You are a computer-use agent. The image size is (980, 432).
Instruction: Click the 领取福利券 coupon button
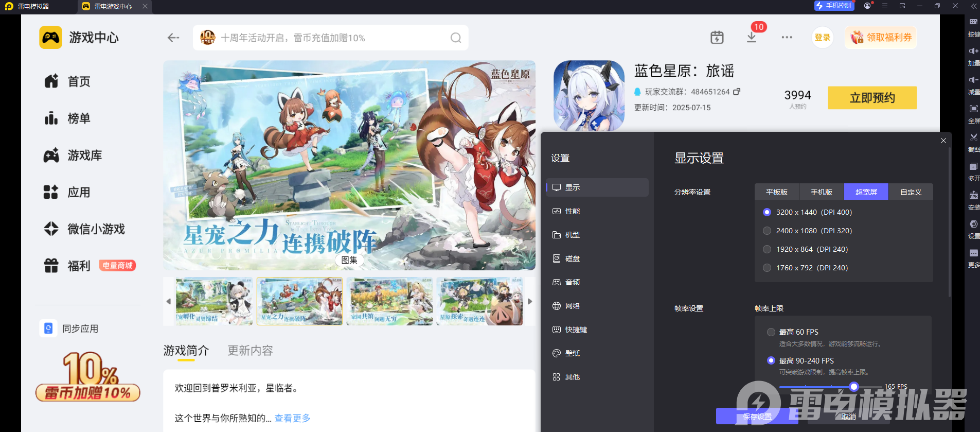coord(881,38)
